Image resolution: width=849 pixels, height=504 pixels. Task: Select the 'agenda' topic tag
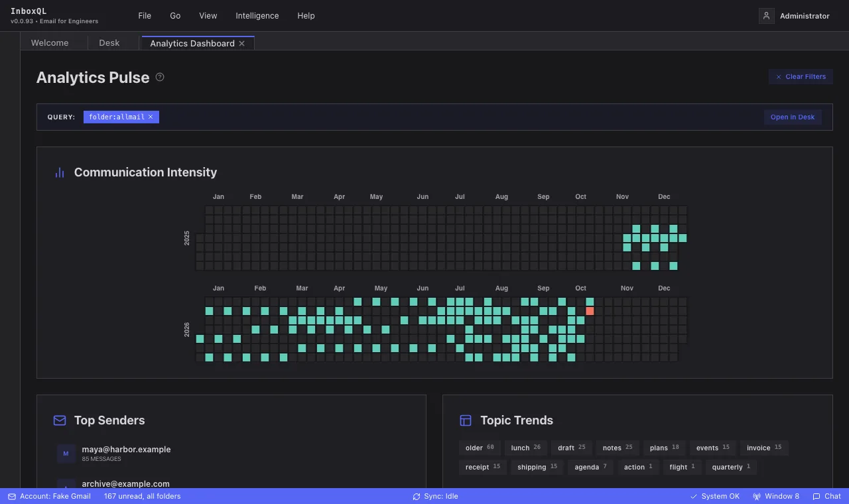pyautogui.click(x=590, y=467)
